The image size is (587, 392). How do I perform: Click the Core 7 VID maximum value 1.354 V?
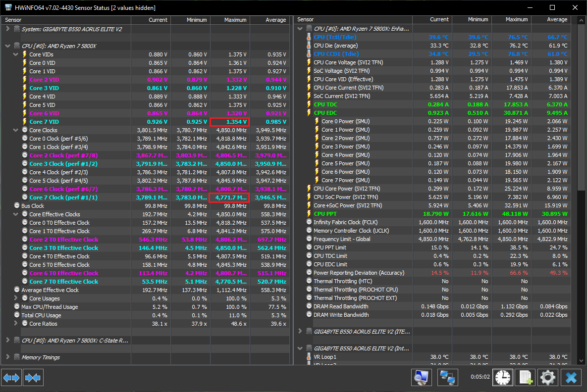(230, 122)
